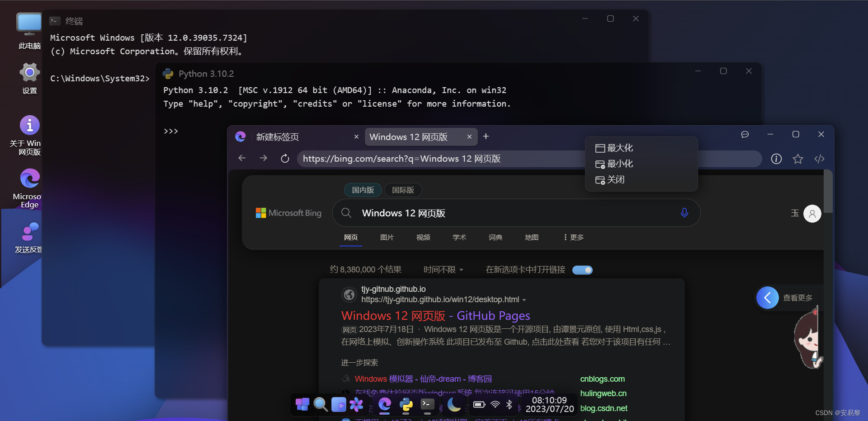Open the 发送反馈 desktop icon

click(x=29, y=237)
